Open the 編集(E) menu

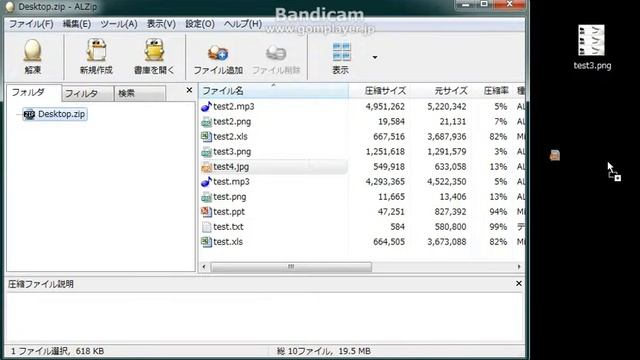click(x=77, y=24)
